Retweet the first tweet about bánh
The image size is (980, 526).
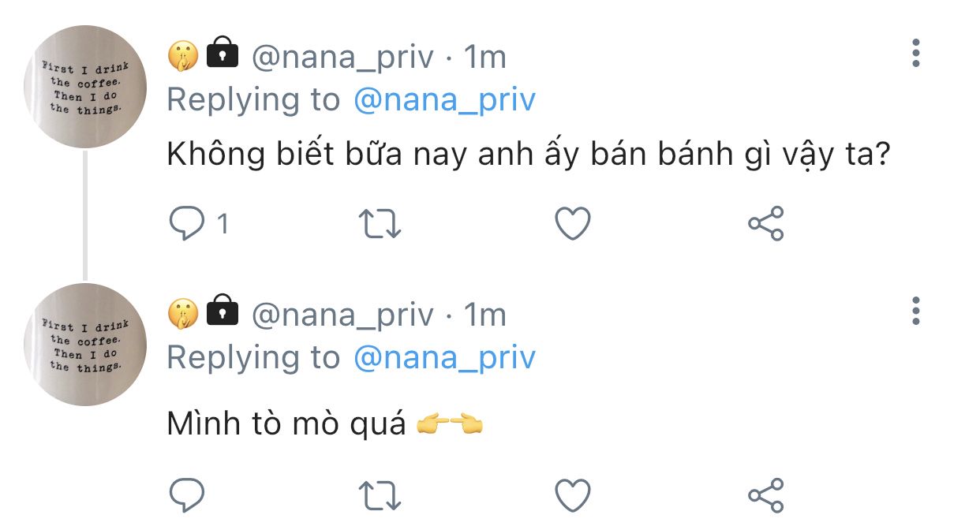(380, 224)
